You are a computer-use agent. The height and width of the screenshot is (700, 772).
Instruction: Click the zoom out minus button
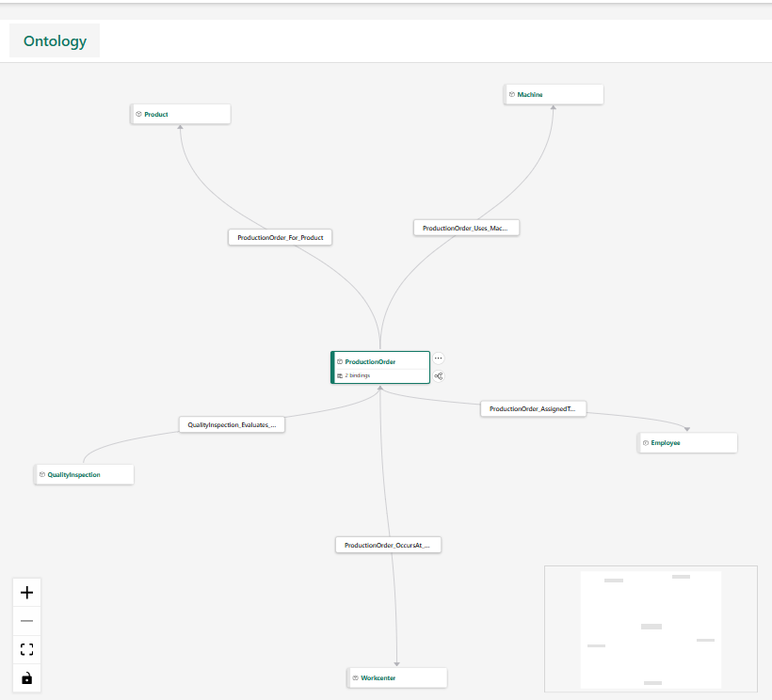[26, 621]
